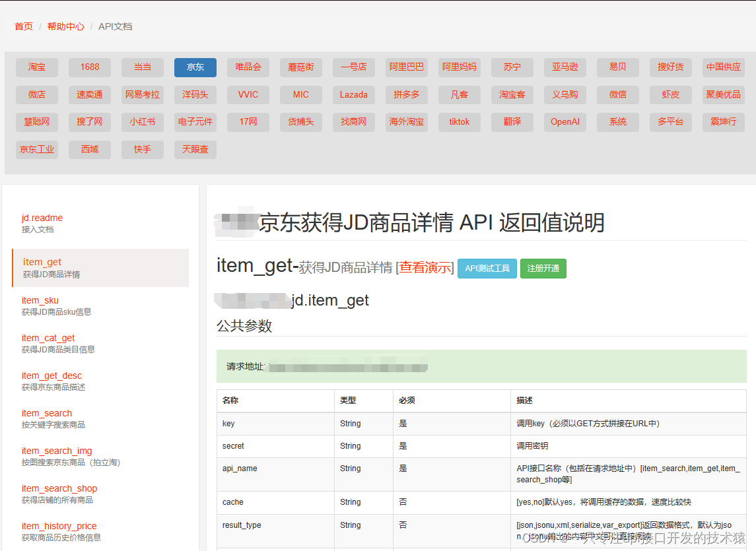
Task: Choose the 义乌购 platform button
Action: click(565, 95)
